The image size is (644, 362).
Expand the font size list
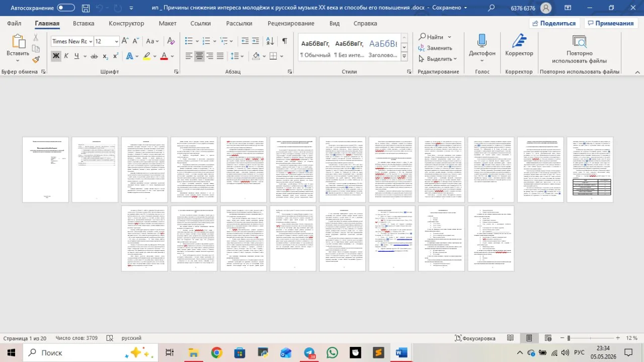(x=116, y=41)
